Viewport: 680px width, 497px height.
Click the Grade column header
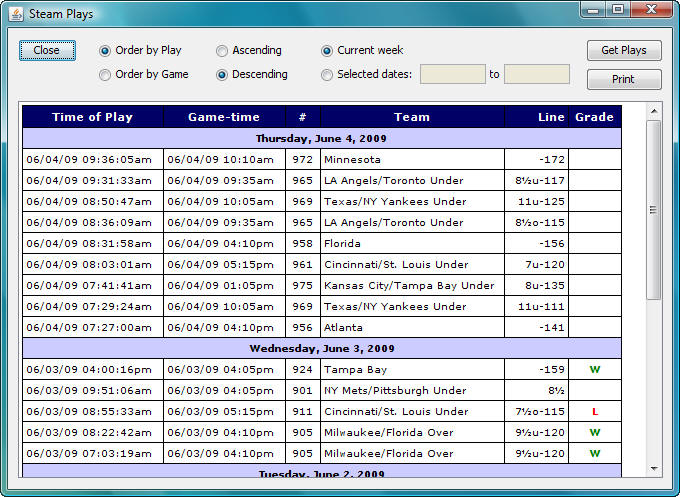[595, 117]
